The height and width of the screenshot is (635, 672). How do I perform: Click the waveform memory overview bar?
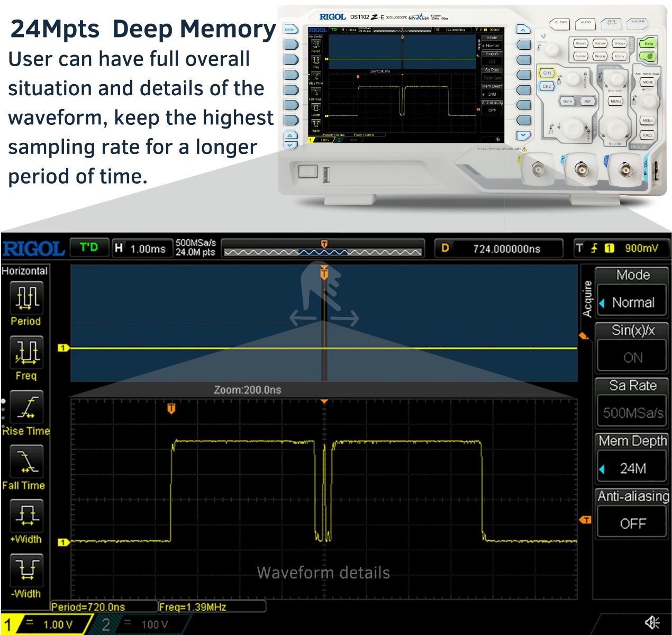[x=323, y=248]
